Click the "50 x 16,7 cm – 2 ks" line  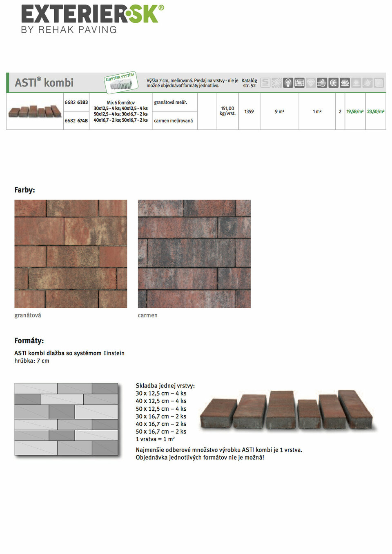(x=161, y=432)
